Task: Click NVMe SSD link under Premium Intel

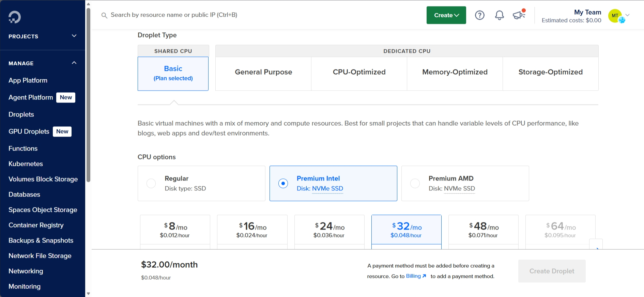Action: [327, 189]
